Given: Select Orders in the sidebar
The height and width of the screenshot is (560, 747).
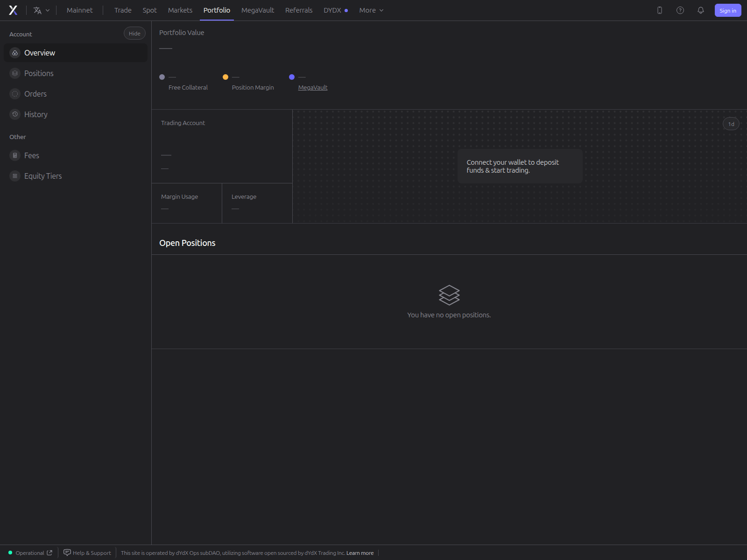Looking at the screenshot, I should pos(76,94).
